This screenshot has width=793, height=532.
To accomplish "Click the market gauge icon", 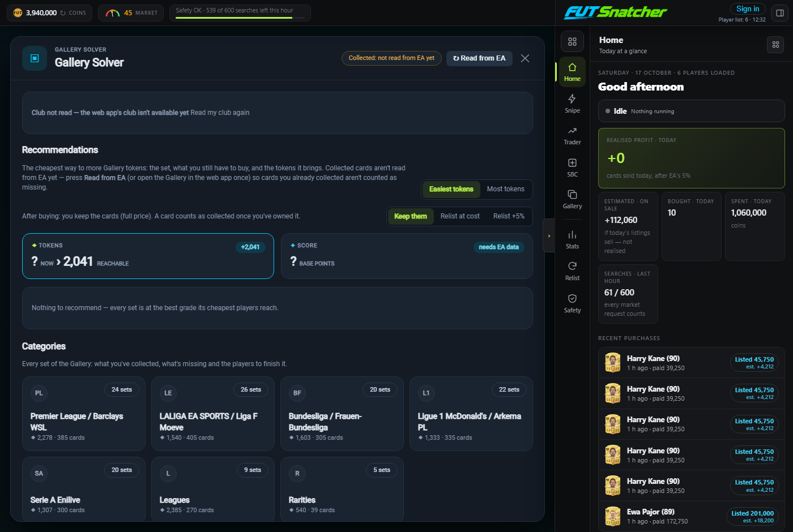I will point(113,13).
